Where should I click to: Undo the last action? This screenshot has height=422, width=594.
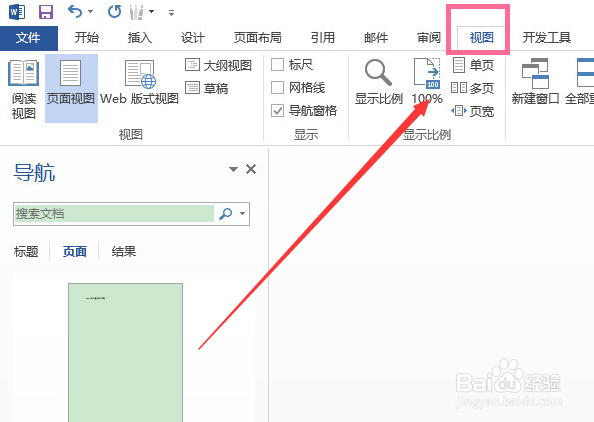click(x=75, y=12)
